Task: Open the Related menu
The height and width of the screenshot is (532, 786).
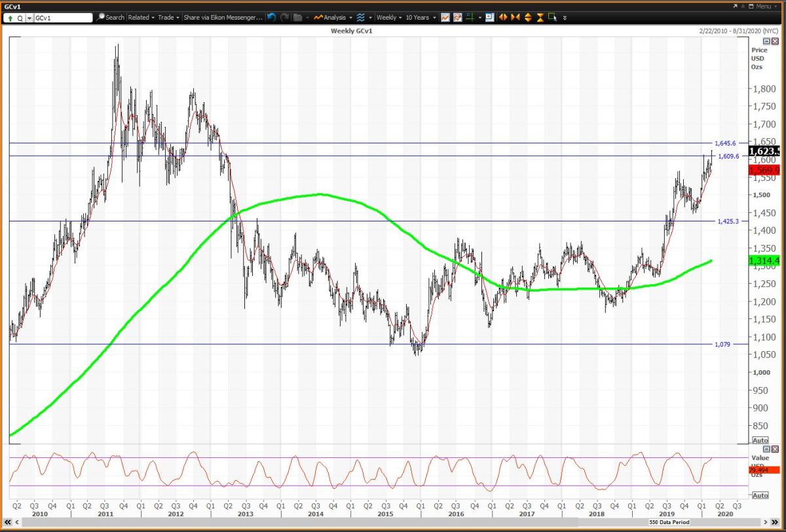Action: point(141,18)
